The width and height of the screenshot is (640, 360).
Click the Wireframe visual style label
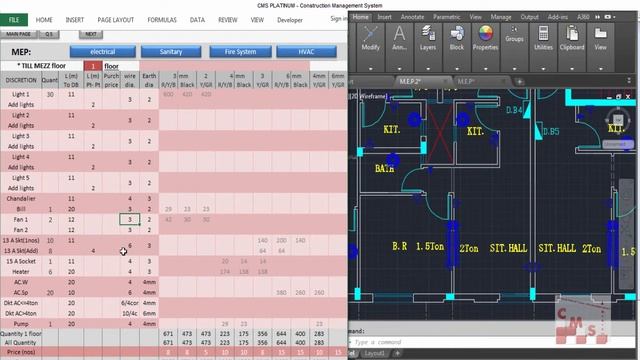click(x=372, y=97)
